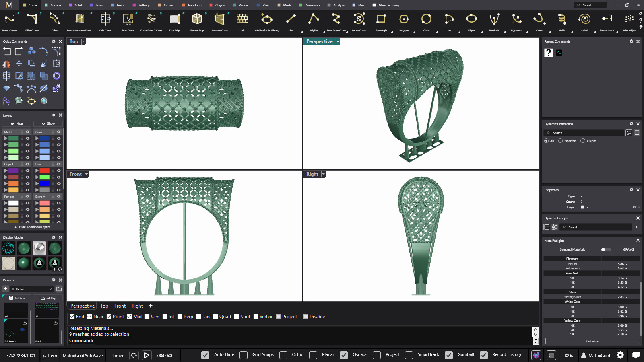Viewport: 644px width, 362px height.
Task: Click the Redo arrow in Quick Commands
Action: [x=19, y=51]
